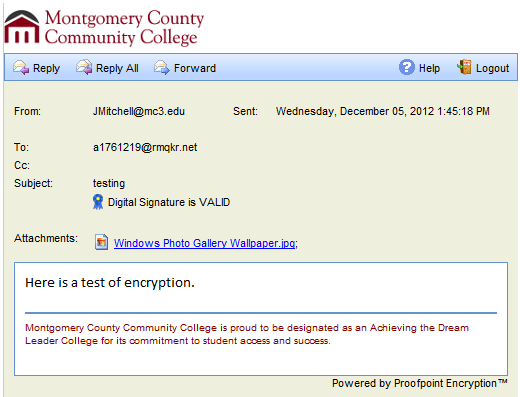Click the subject line text testing

(x=109, y=183)
